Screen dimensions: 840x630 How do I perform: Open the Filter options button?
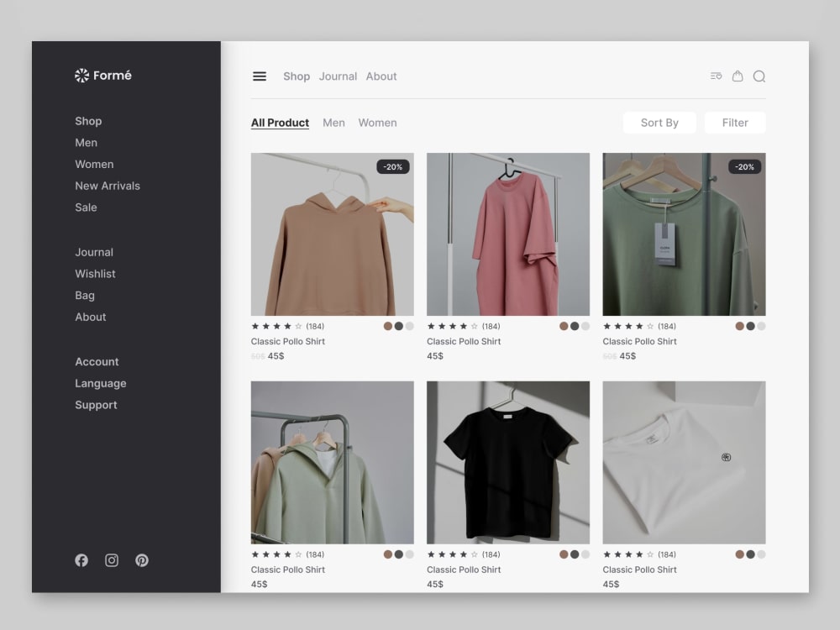click(735, 123)
